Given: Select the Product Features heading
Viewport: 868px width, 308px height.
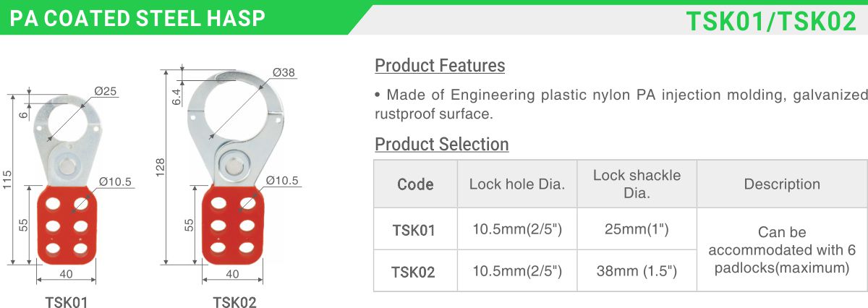Looking at the screenshot, I should (x=440, y=66).
